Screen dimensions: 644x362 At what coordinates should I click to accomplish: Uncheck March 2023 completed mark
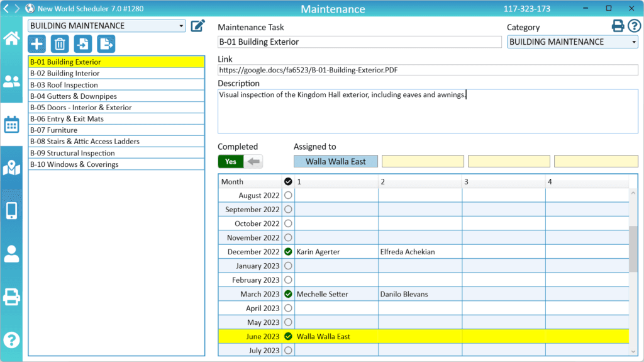pos(288,294)
